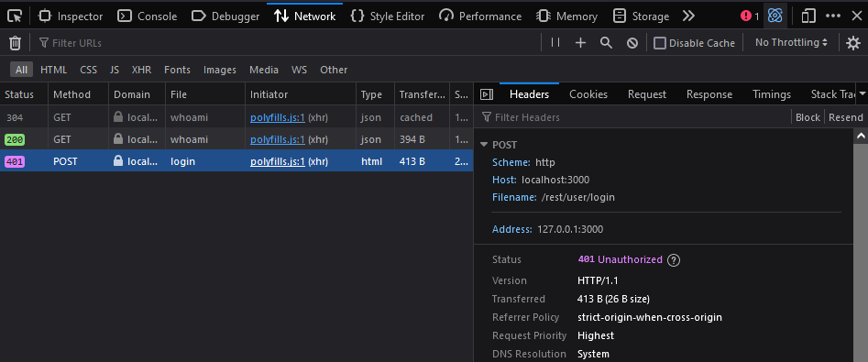868x362 pixels.
Task: Open 401 Unauthorized help icon
Action: 673,260
